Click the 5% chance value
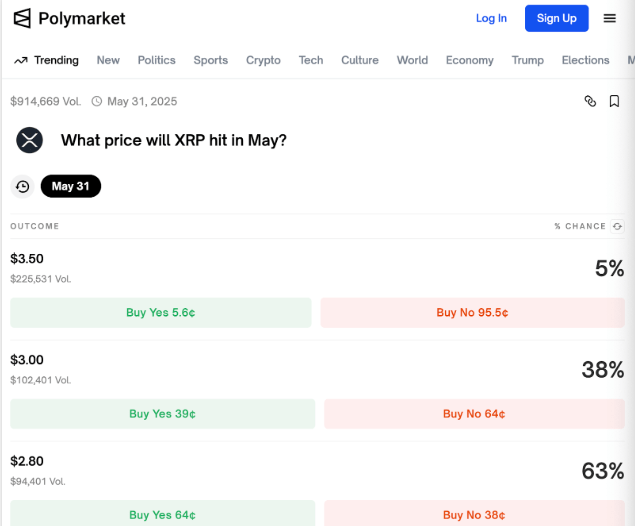635x526 pixels. point(609,268)
